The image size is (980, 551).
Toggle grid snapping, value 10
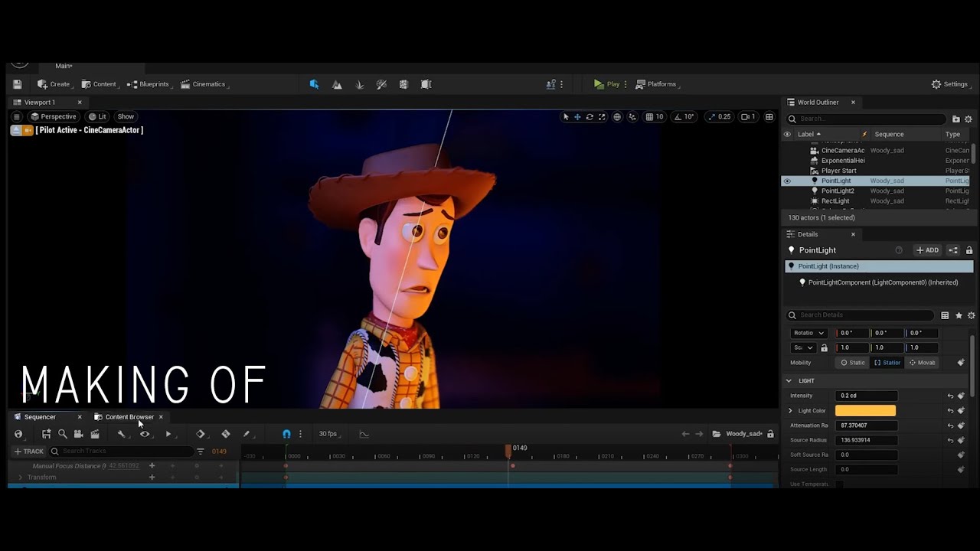(x=655, y=117)
